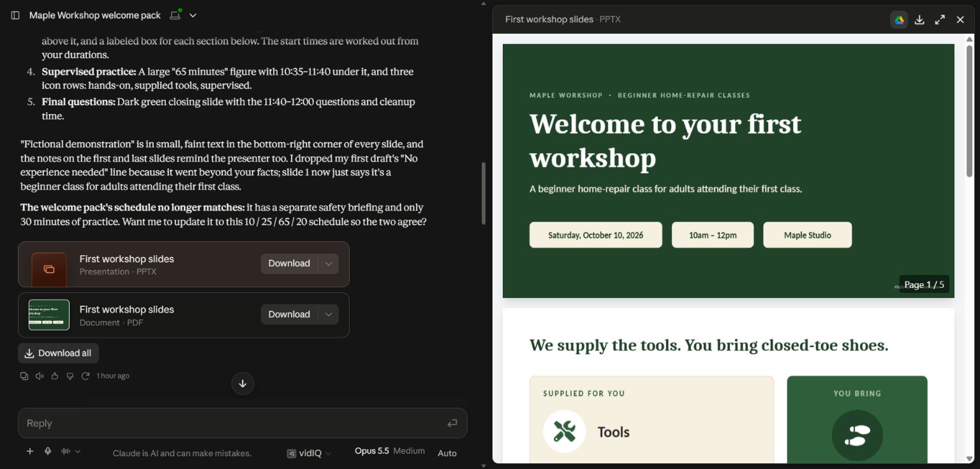Click the Auto mode control
980x469 pixels.
447,453
